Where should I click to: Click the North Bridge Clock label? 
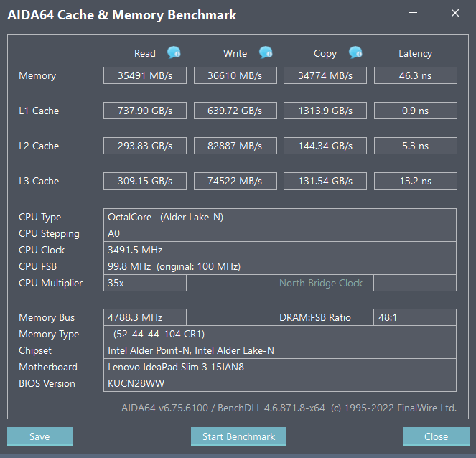coord(321,283)
